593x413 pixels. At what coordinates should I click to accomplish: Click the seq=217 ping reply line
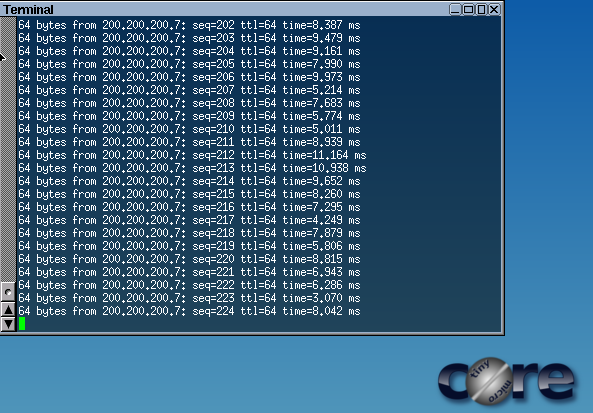tap(189, 220)
